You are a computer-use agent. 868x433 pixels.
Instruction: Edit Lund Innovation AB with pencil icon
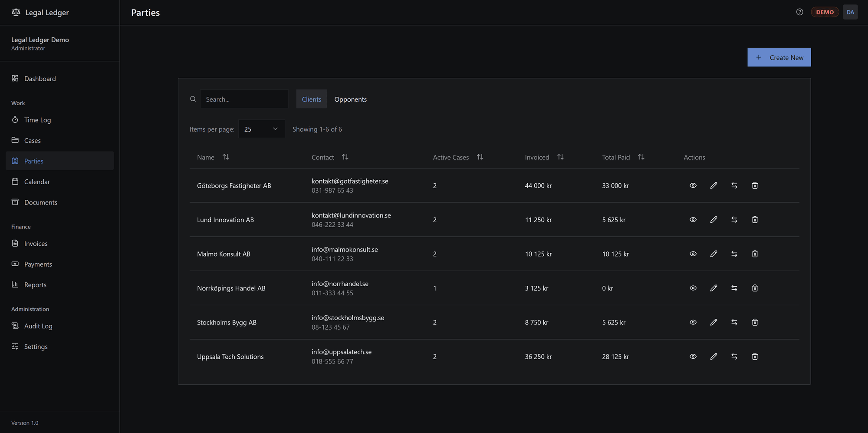pyautogui.click(x=713, y=220)
